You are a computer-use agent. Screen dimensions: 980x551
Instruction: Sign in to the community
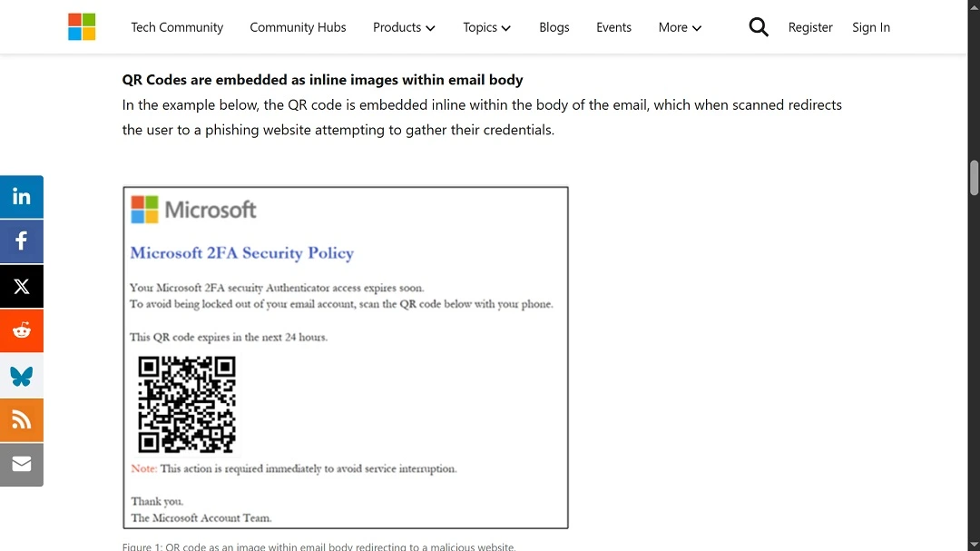[870, 27]
